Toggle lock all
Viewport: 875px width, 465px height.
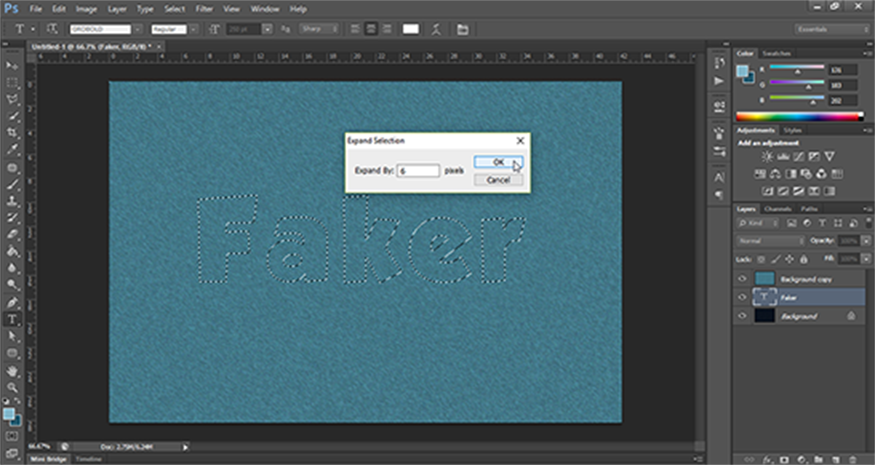804,260
